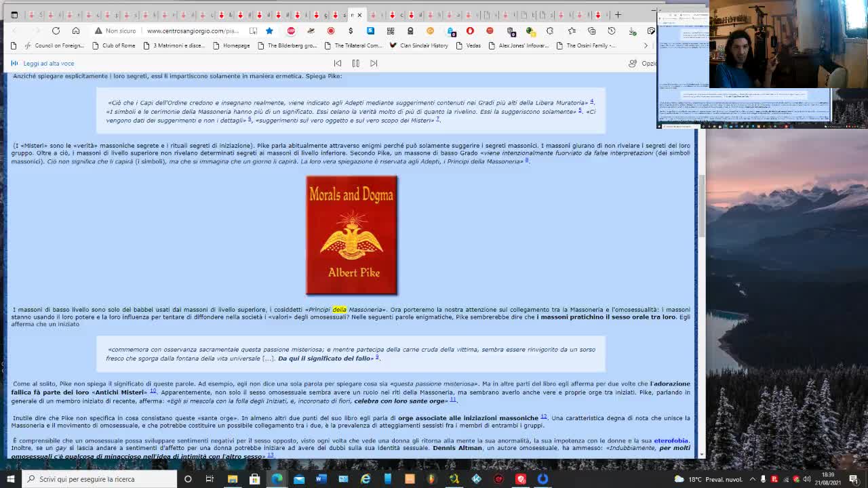Image resolution: width=868 pixels, height=488 pixels.
Task: Open the clock showing 18:39
Action: pyautogui.click(x=828, y=479)
